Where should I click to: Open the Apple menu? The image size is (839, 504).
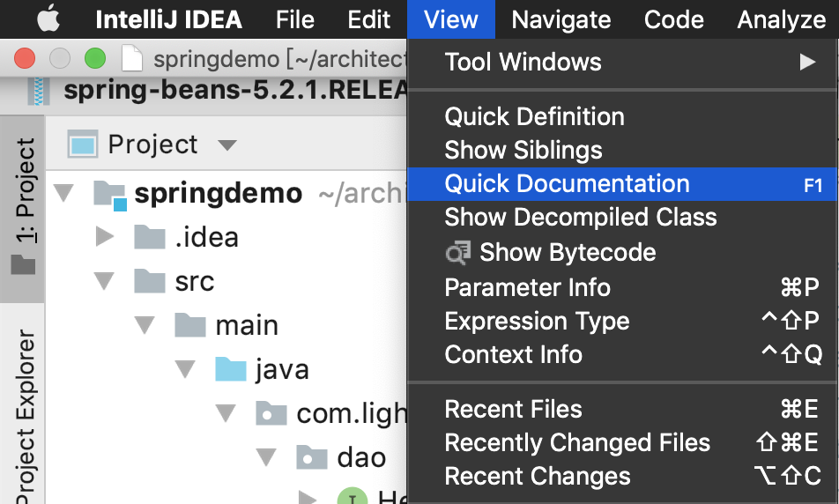pyautogui.click(x=48, y=19)
